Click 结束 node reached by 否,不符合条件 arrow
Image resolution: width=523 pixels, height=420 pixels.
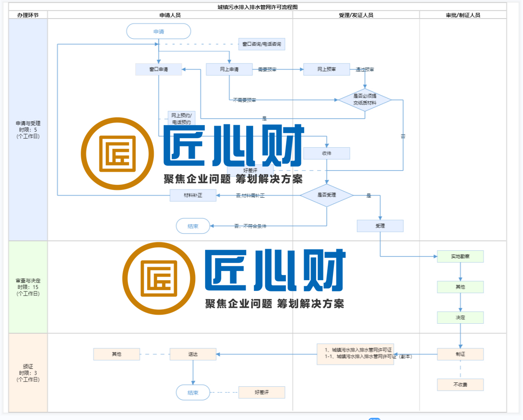(193, 226)
